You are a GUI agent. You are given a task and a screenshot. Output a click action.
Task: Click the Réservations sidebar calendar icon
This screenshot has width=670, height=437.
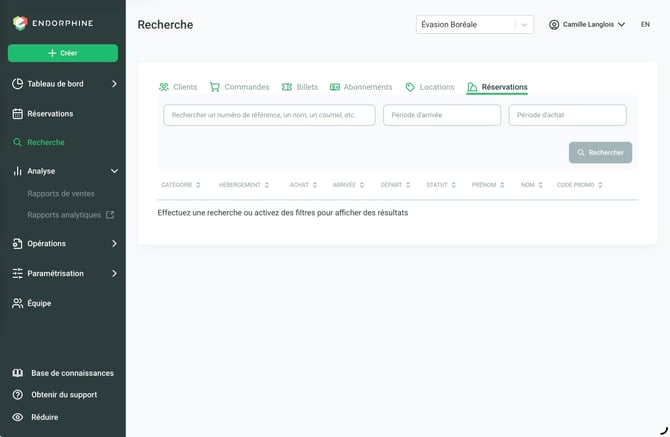point(18,114)
